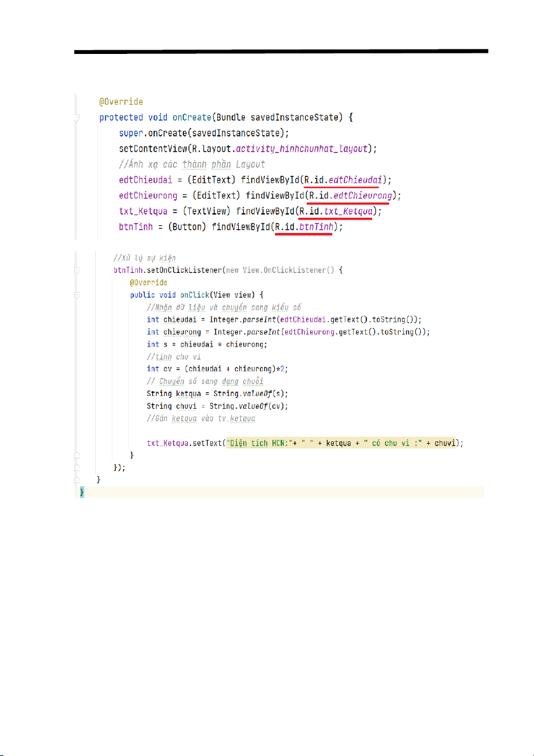Click the '});' closing listener line
This screenshot has height=756, width=534.
click(119, 468)
